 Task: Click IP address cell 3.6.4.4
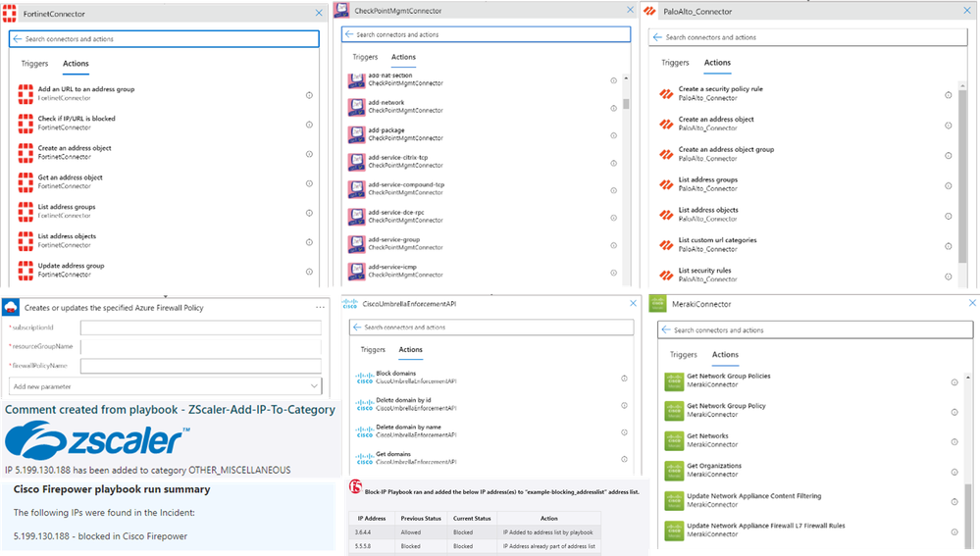pyautogui.click(x=371, y=532)
